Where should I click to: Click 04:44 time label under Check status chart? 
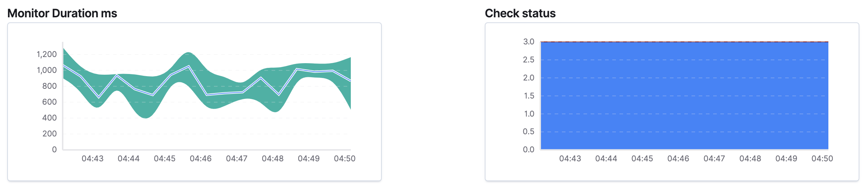coord(606,159)
